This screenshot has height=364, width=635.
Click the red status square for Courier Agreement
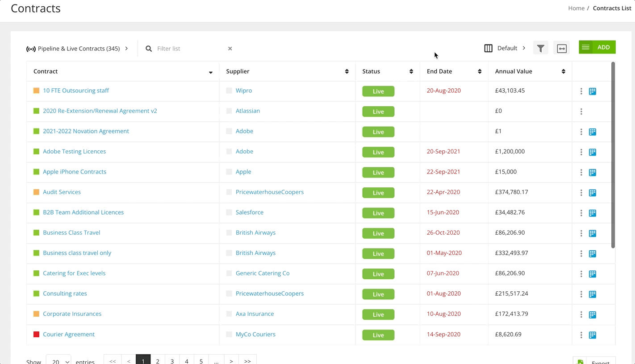tap(37, 334)
